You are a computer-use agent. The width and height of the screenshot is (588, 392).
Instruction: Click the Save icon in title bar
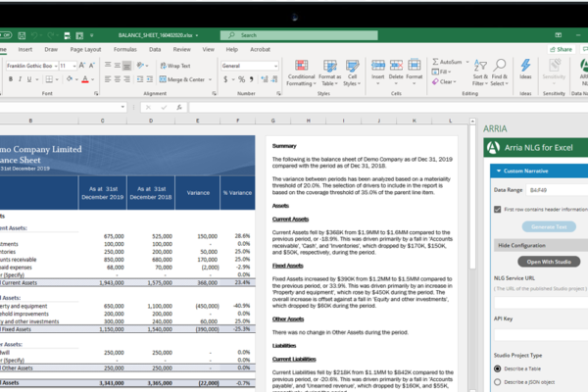(x=22, y=35)
